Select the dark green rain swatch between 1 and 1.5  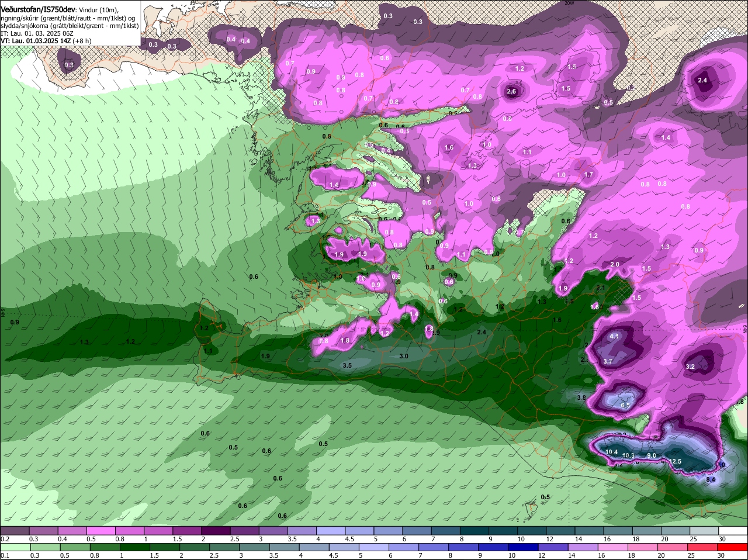click(x=134, y=547)
